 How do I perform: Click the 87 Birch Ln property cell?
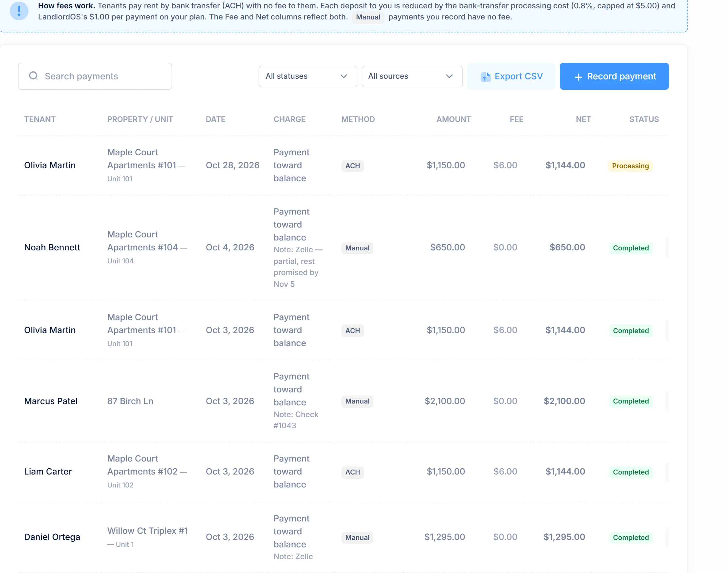tap(130, 401)
